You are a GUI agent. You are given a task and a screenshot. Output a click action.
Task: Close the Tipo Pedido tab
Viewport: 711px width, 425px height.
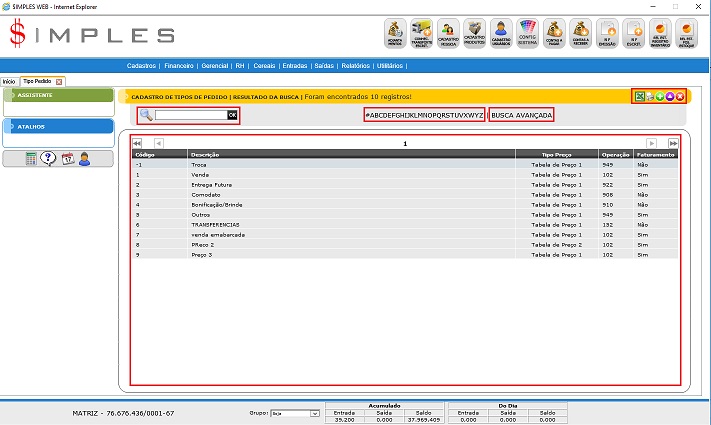coord(59,81)
